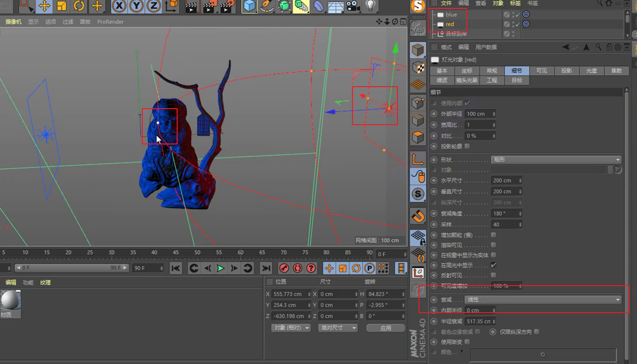This screenshot has height=364, width=637.
Task: Toggle autokeying button
Action: pos(297,268)
